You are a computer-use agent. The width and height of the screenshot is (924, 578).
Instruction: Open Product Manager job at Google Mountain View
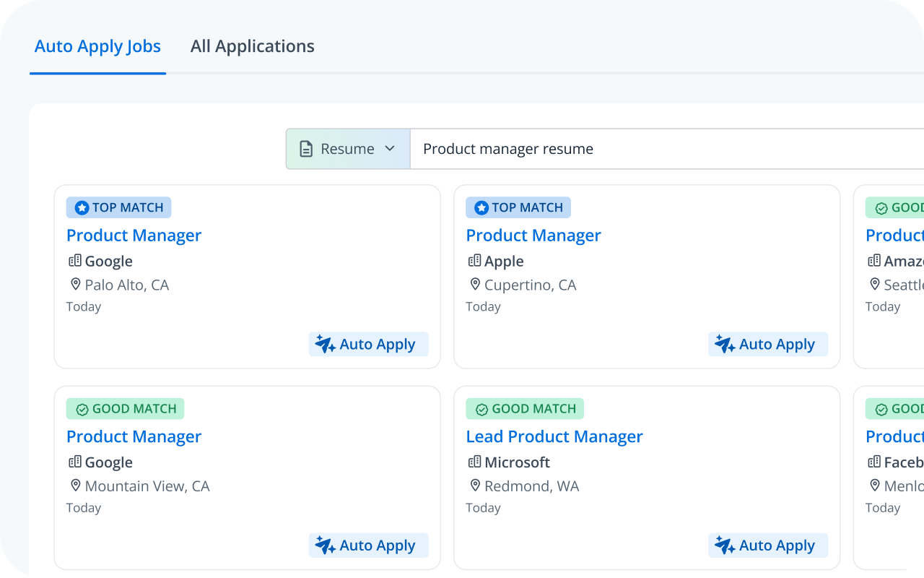pos(134,436)
